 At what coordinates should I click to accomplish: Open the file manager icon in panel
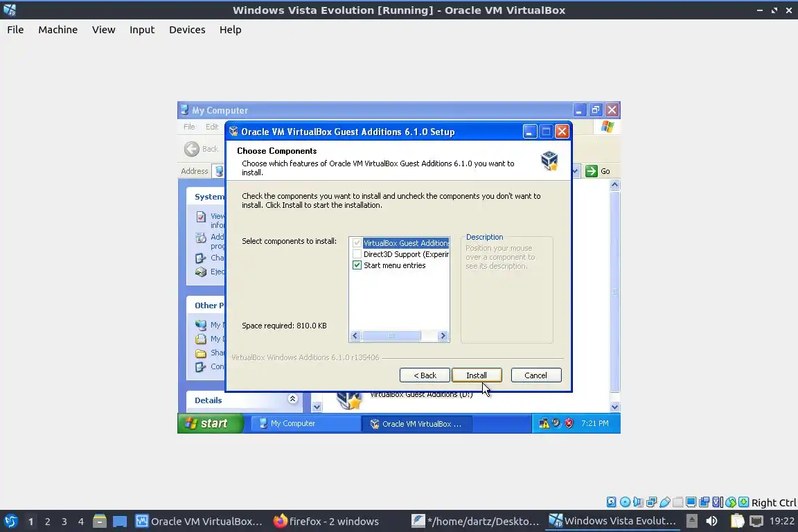tap(100, 521)
